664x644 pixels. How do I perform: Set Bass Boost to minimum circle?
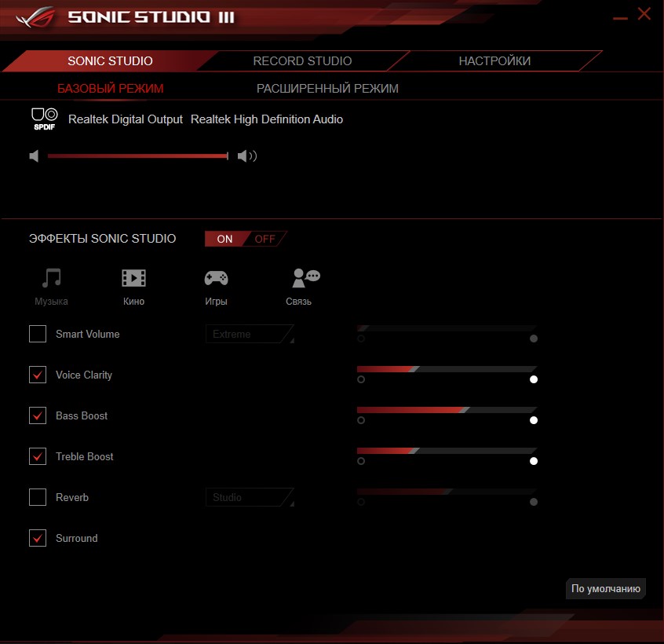point(361,420)
